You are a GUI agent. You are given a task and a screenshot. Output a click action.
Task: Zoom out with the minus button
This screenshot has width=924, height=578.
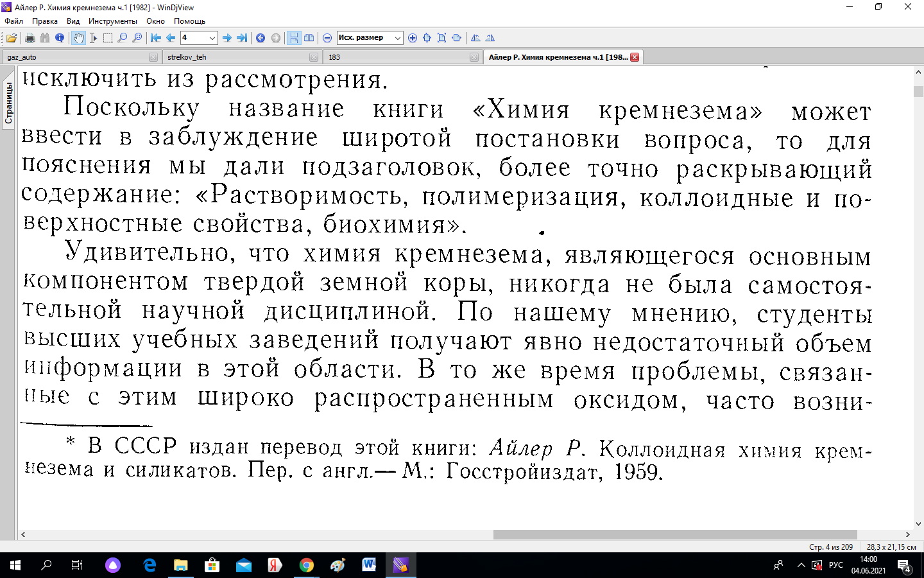[327, 38]
